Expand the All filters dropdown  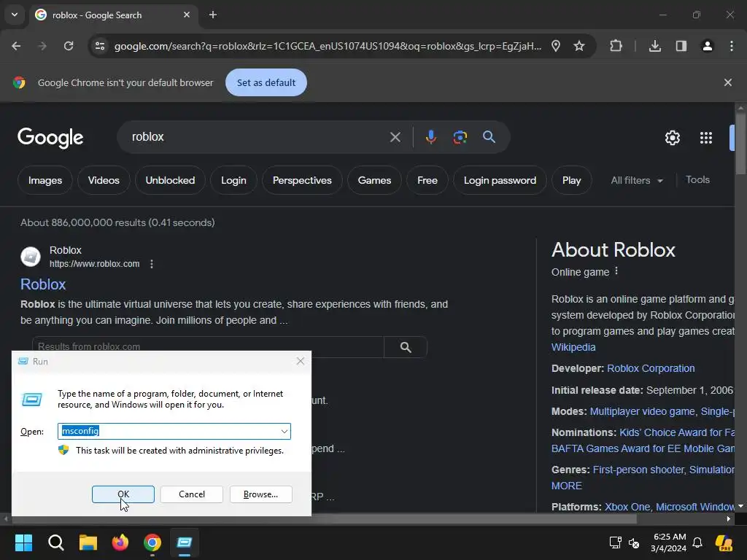637,181
